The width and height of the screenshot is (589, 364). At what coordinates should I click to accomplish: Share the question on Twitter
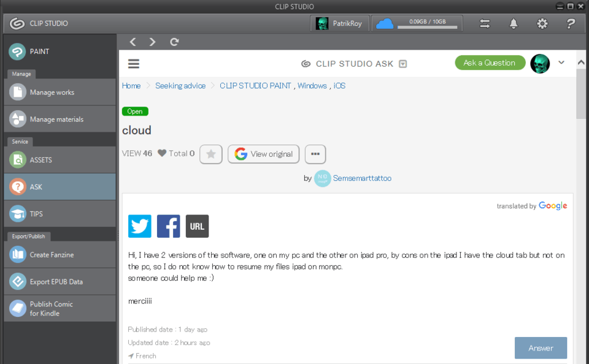coord(140,226)
